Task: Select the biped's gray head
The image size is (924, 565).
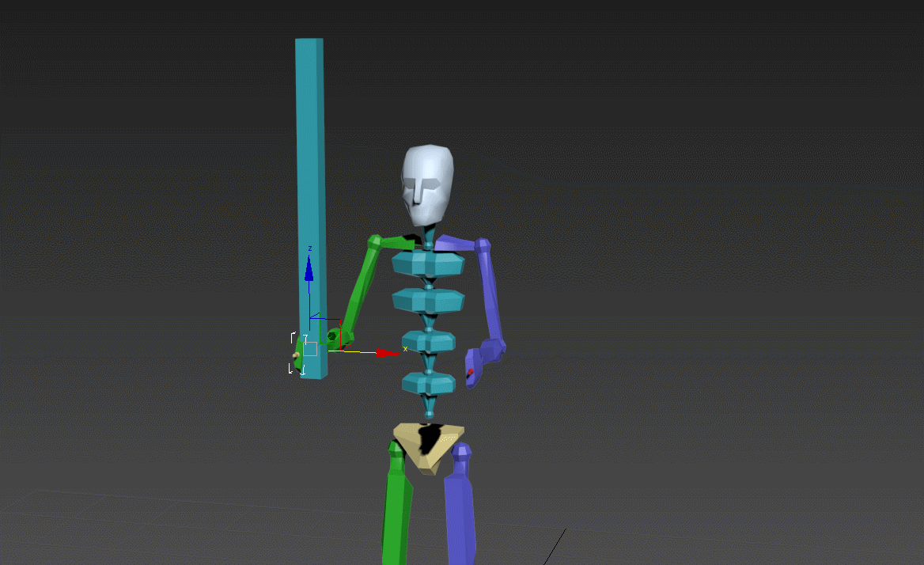Action: [428, 184]
